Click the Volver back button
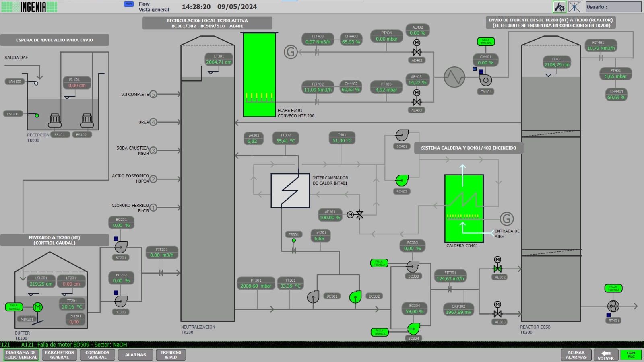The width and height of the screenshot is (644, 362). [606, 355]
